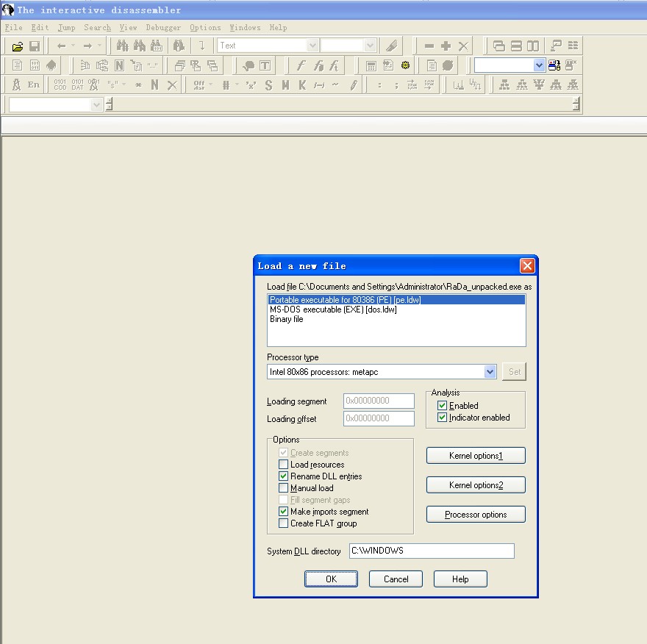
Task: Open Kernel options2
Action: coord(476,484)
